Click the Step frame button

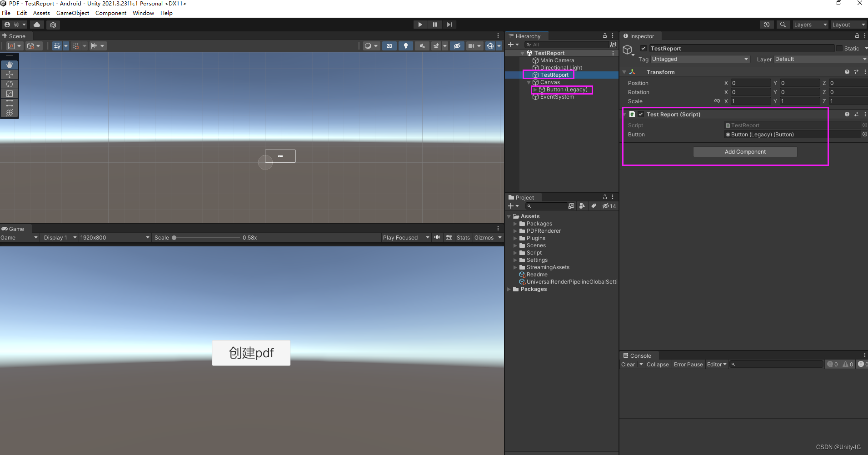(449, 25)
